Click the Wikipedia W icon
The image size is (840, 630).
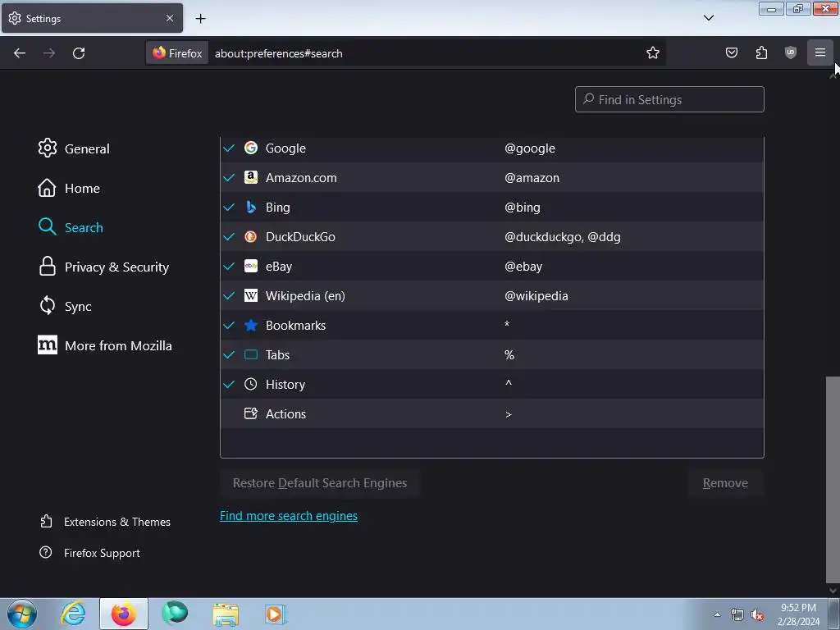tap(251, 295)
